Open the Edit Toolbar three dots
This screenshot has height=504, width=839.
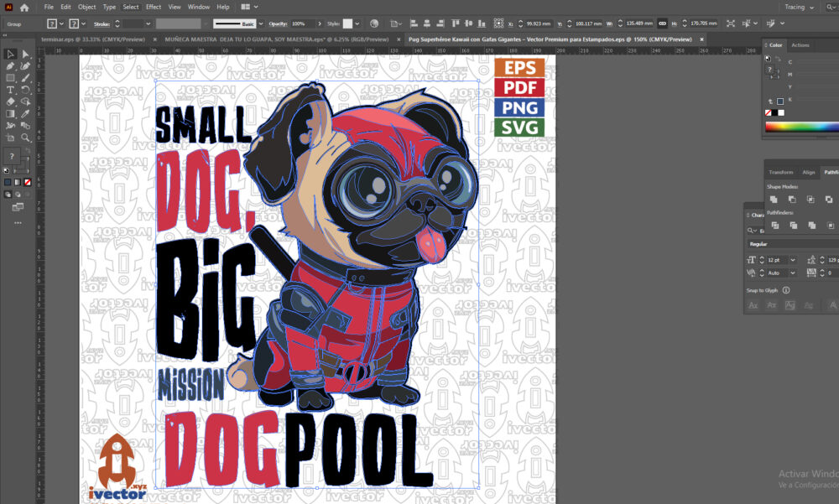[x=18, y=222]
